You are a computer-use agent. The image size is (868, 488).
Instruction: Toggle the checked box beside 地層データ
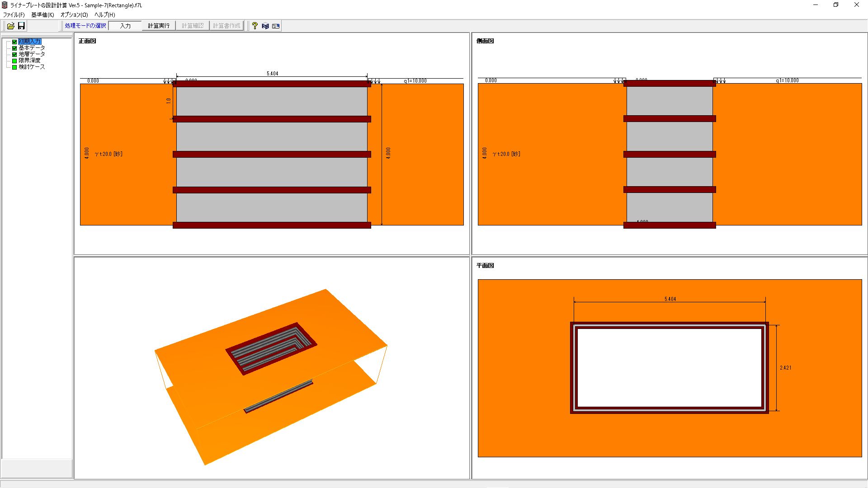pyautogui.click(x=14, y=54)
